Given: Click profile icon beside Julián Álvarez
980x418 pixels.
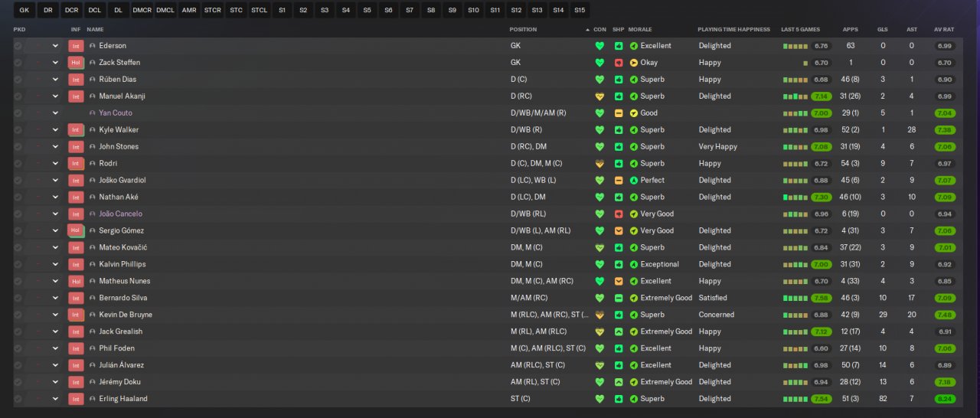Looking at the screenshot, I should point(93,366).
